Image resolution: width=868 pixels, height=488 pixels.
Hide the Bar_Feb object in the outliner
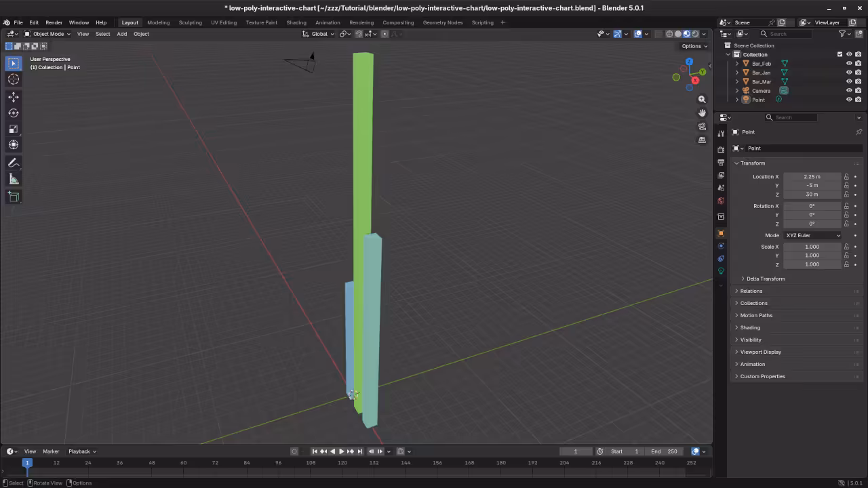click(849, 63)
